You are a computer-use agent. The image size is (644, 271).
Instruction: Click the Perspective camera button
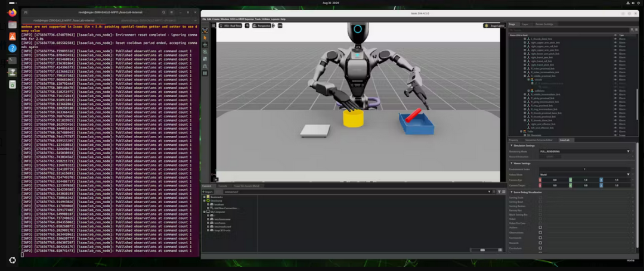[x=262, y=26]
